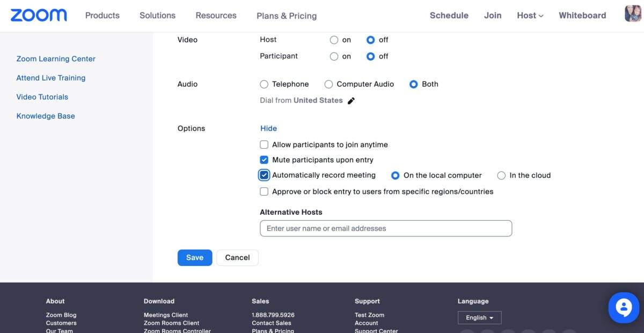The width and height of the screenshot is (644, 333).
Task: Edit the dial-in country pencil icon
Action: [x=351, y=100]
